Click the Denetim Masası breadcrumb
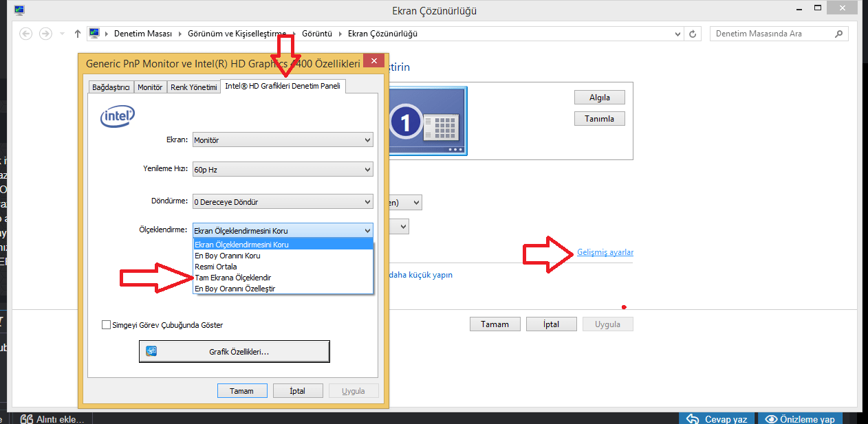 click(143, 34)
